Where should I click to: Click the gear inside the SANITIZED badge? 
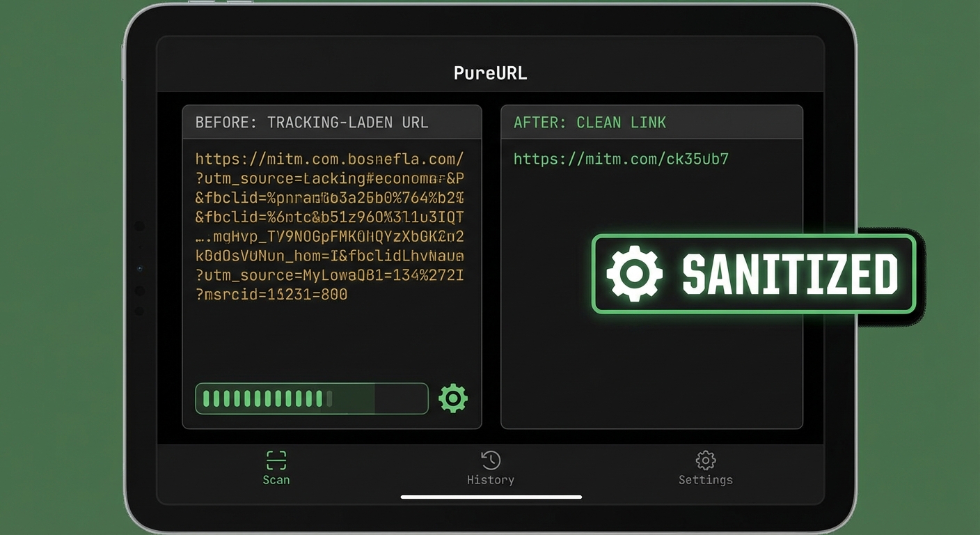pos(634,274)
